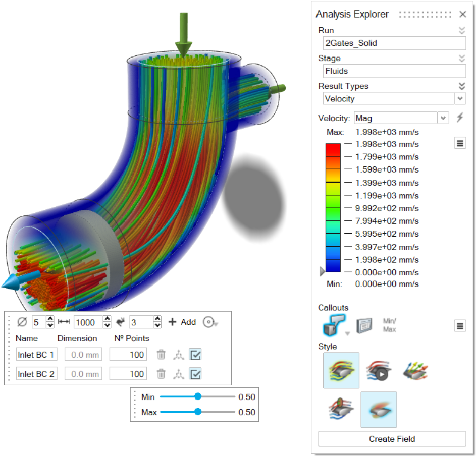The width and height of the screenshot is (476, 456).
Task: Open the legend options menu icon
Action: tap(460, 143)
